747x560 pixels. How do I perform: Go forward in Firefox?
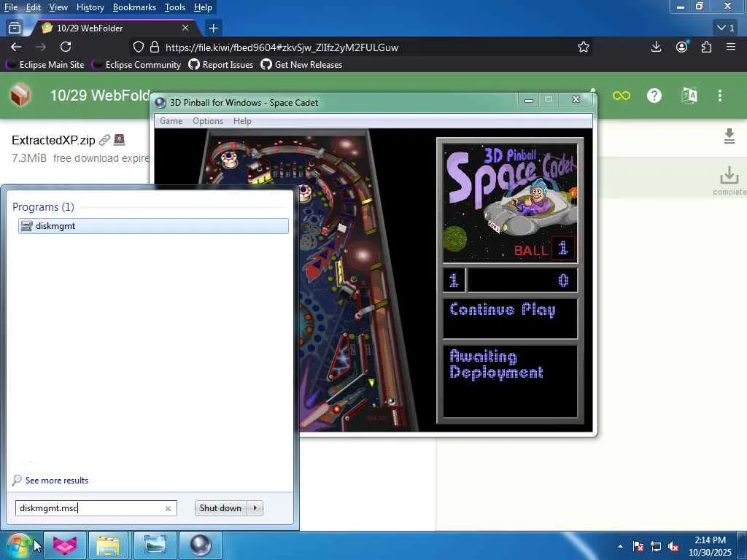(41, 47)
